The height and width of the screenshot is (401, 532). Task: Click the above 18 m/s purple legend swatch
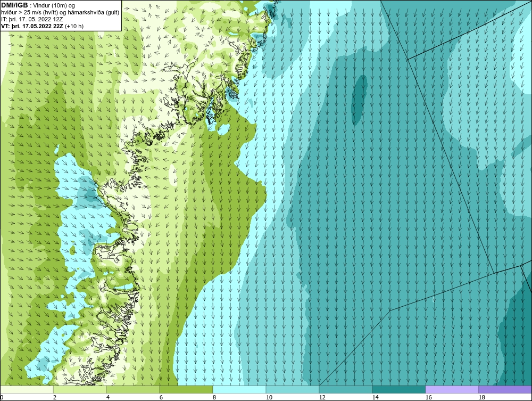505,389
